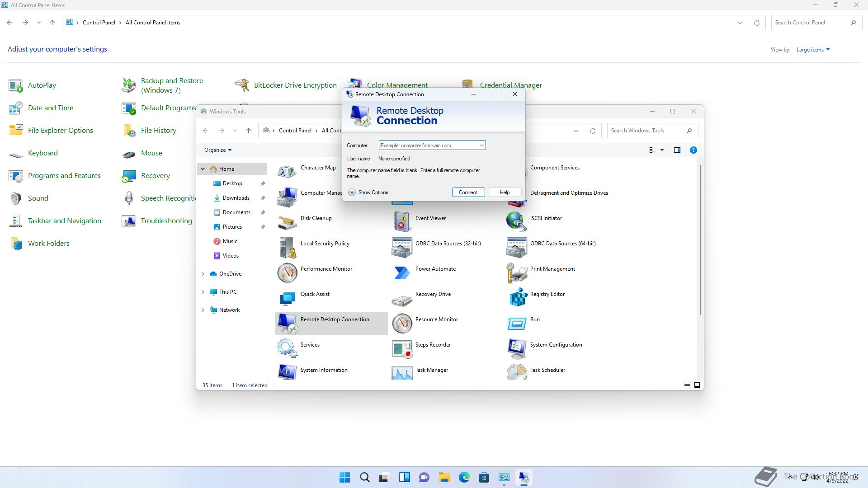868x488 pixels.
Task: Launch Power Automate icon
Action: click(402, 272)
